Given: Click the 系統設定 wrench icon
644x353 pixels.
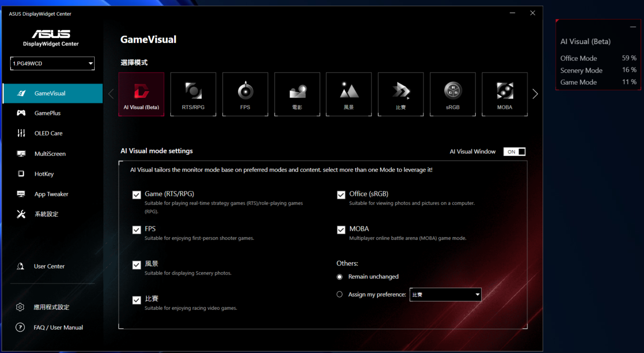Looking at the screenshot, I should (21, 214).
